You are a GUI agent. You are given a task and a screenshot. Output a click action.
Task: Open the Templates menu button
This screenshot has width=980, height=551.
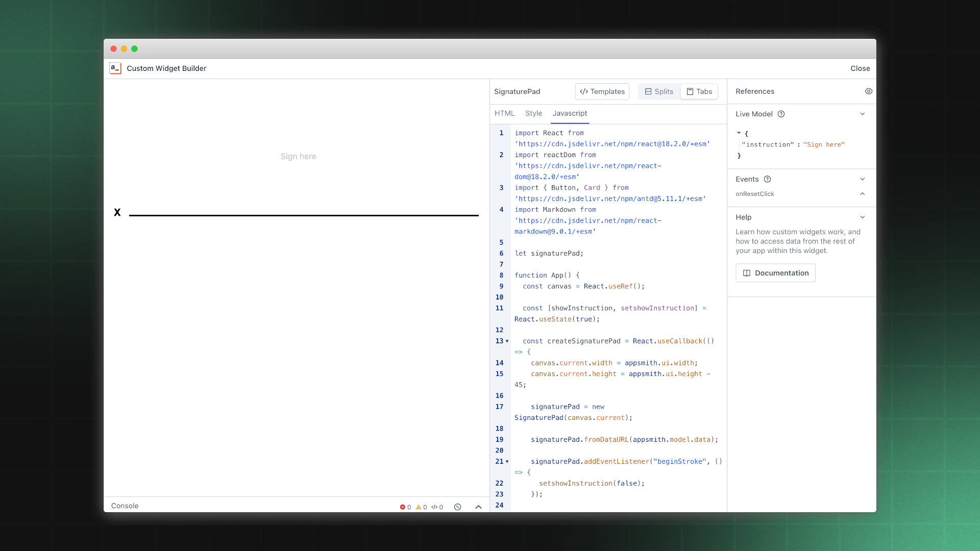point(602,92)
